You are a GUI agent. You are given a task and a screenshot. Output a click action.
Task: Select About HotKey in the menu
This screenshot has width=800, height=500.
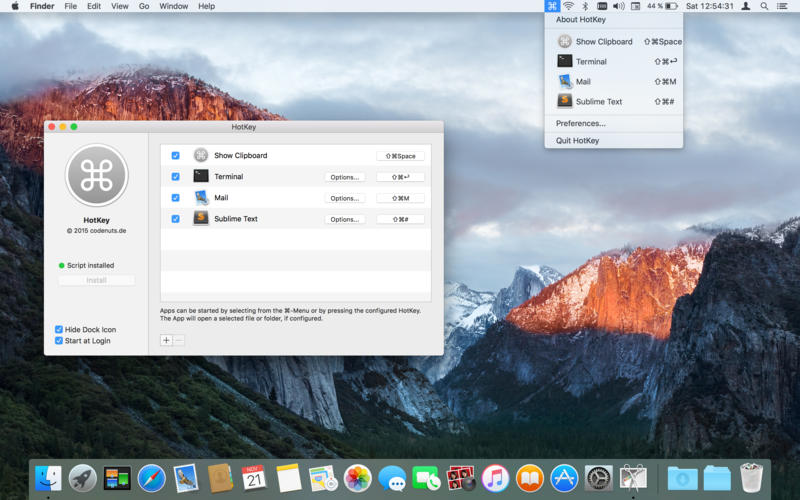click(581, 20)
